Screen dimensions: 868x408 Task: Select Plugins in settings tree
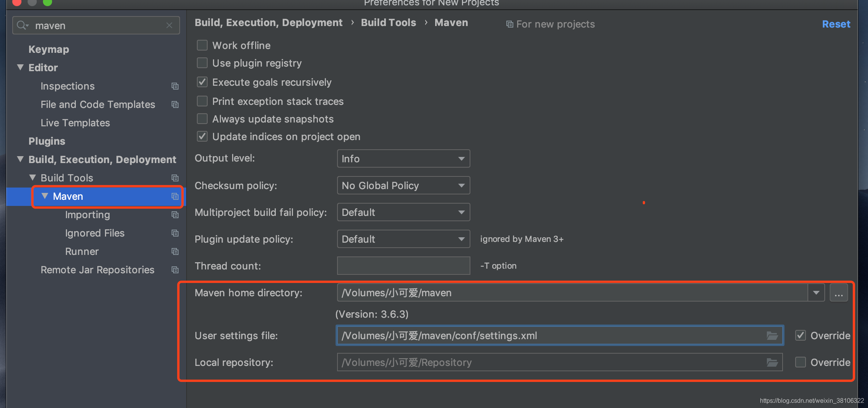(47, 141)
